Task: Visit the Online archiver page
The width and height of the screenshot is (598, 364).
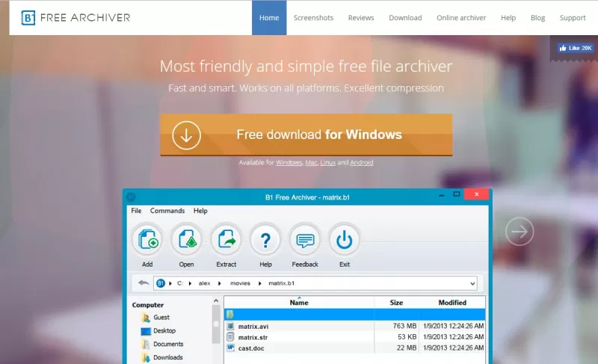Action: [461, 17]
